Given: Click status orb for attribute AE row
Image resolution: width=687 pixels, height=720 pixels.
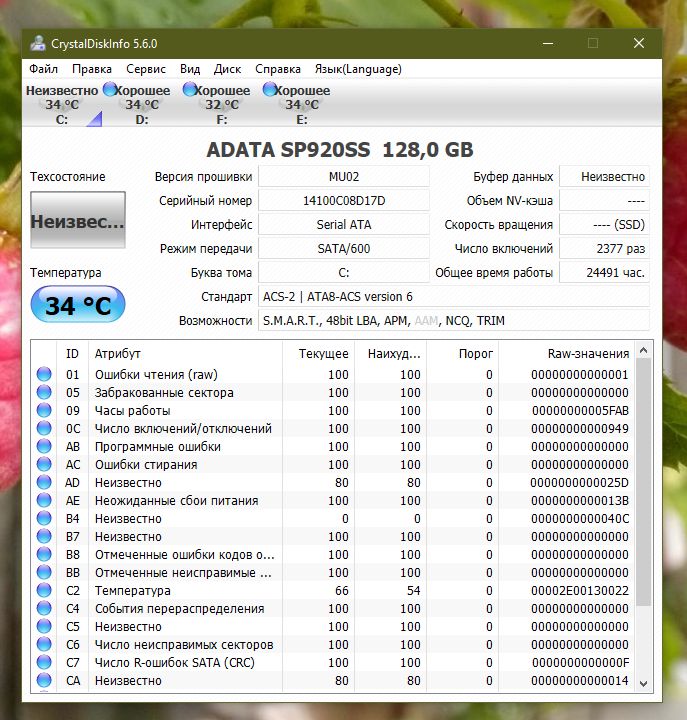Looking at the screenshot, I should 44,500.
